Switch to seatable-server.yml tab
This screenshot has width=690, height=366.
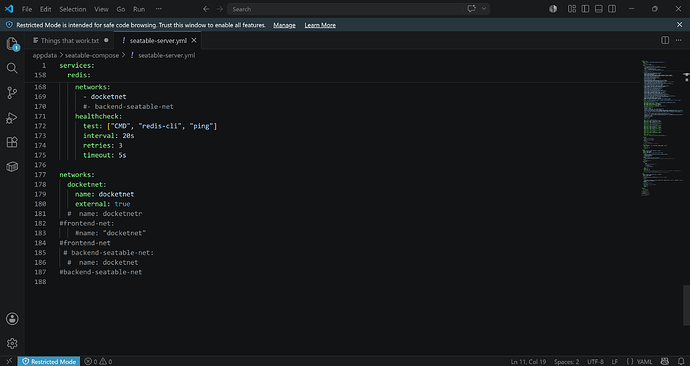point(158,40)
